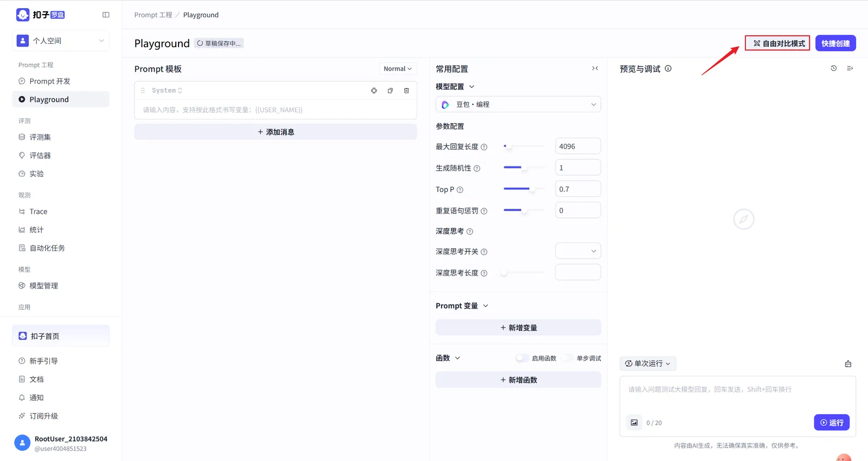
Task: Adjust the 重复语句惩罚 slider
Action: pos(524,210)
